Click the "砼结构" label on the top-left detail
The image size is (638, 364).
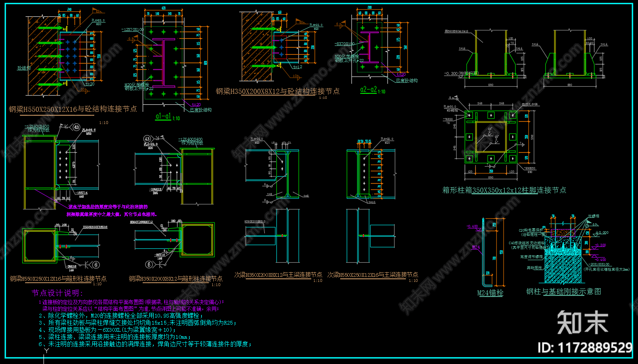point(23,68)
